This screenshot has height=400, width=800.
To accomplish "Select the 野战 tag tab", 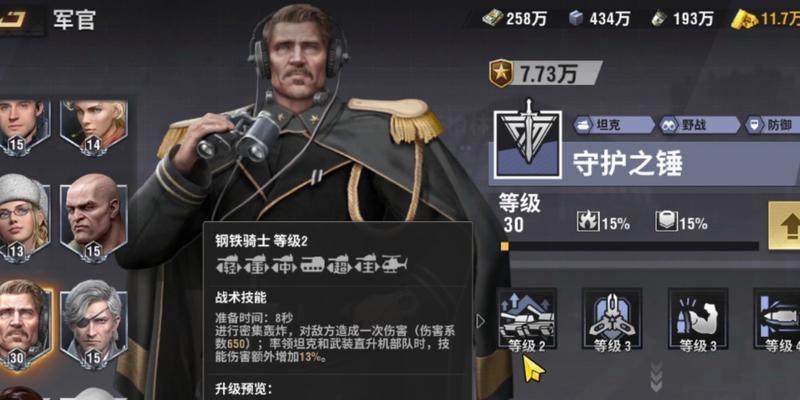I will [x=699, y=125].
